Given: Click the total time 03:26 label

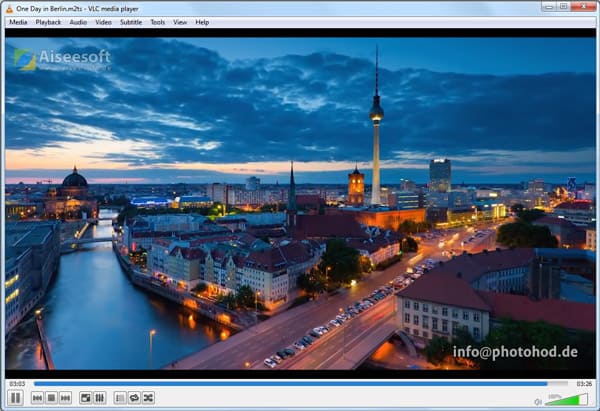Looking at the screenshot, I should tap(584, 383).
